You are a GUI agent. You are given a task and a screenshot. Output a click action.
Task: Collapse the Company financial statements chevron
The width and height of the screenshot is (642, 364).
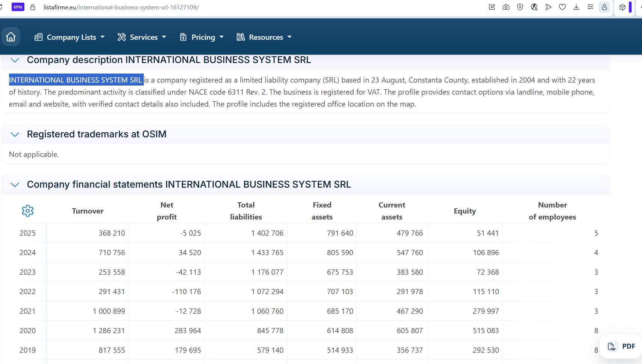[x=15, y=185]
